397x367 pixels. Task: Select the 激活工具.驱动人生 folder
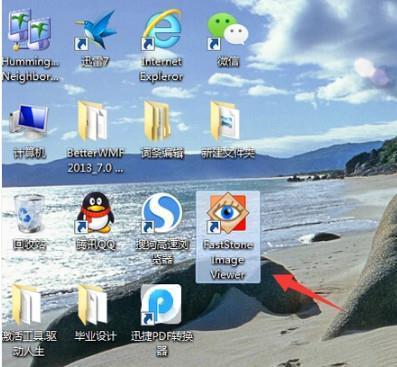[x=27, y=305]
